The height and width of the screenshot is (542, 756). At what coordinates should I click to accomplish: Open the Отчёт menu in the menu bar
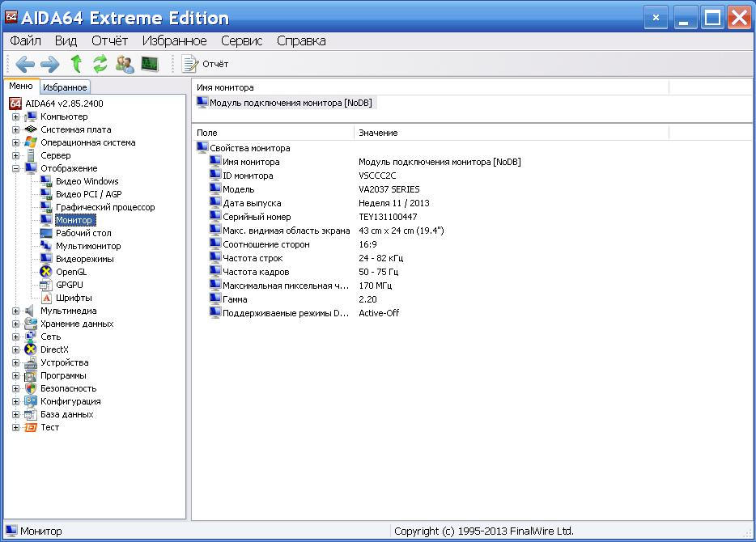coord(109,41)
